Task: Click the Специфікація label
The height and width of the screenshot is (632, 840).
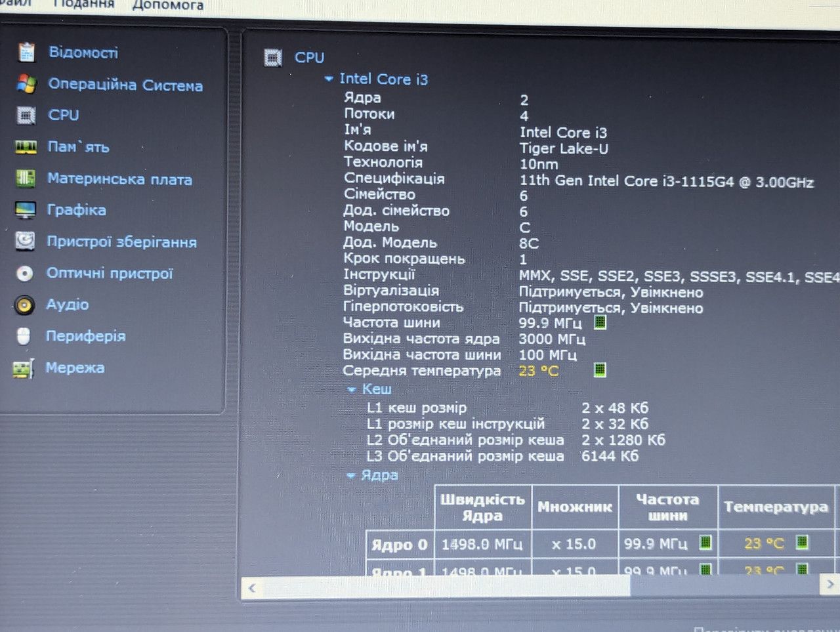Action: pos(394,179)
